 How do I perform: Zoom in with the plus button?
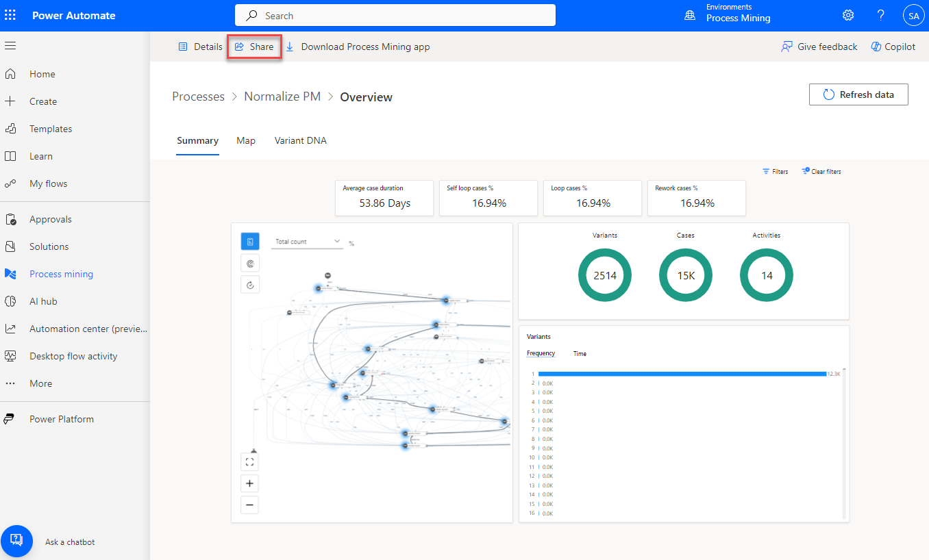[250, 483]
